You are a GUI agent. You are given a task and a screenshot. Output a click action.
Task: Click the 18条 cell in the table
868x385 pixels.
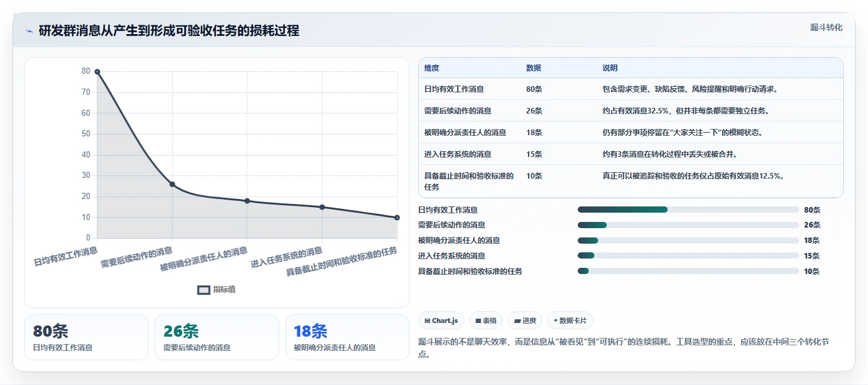[534, 133]
